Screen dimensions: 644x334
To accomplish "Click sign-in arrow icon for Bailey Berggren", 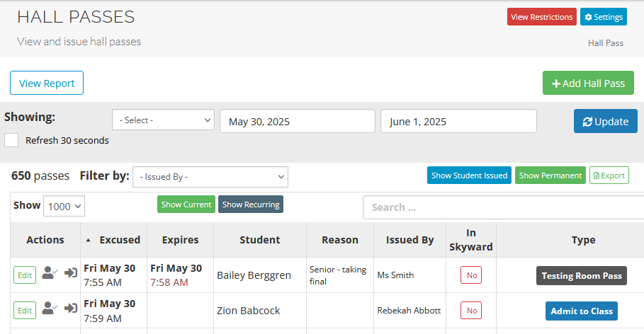I will click(x=71, y=273).
